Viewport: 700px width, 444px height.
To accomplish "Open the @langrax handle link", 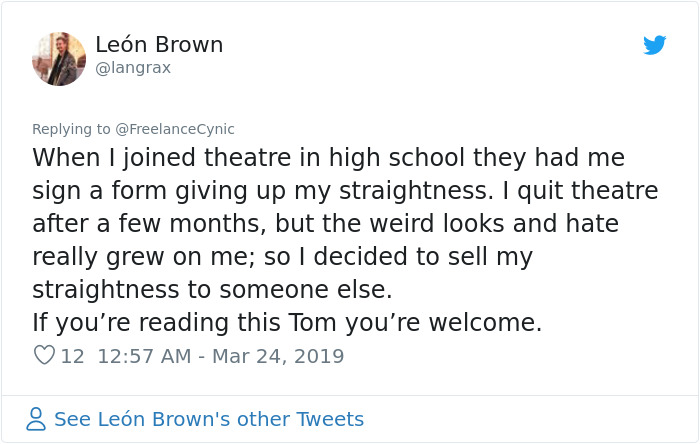I will (x=133, y=68).
